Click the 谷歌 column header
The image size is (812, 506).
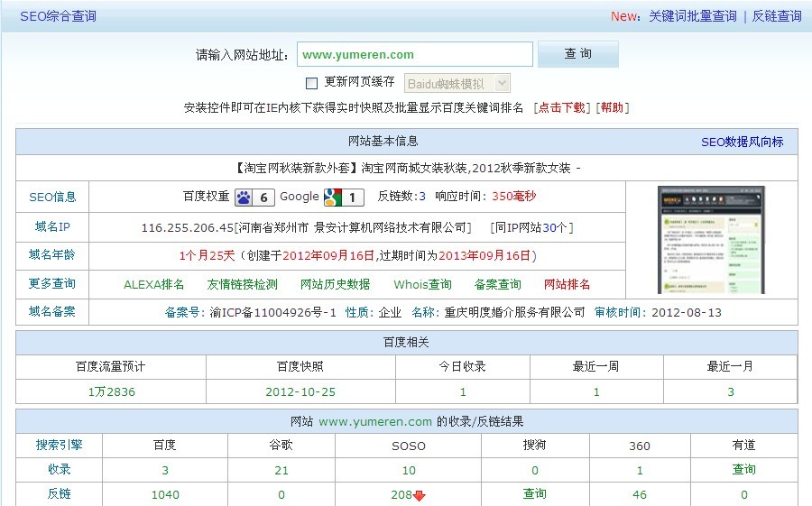(281, 445)
